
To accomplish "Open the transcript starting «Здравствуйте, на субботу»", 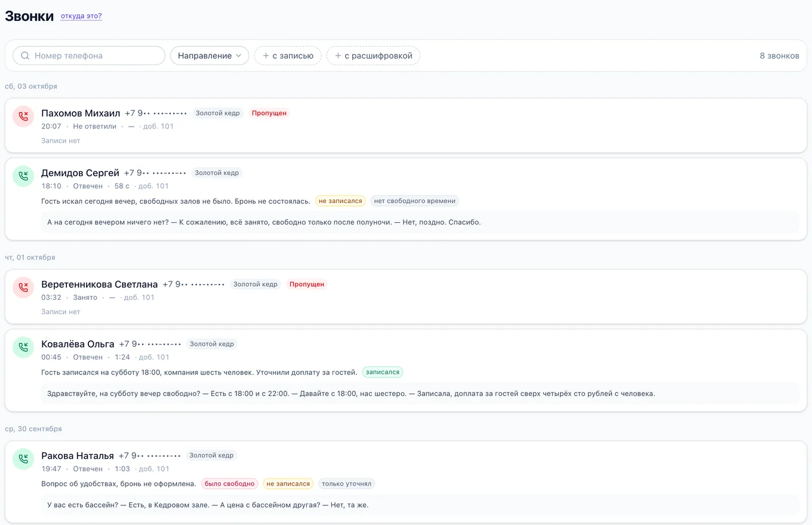I will pyautogui.click(x=420, y=394).
